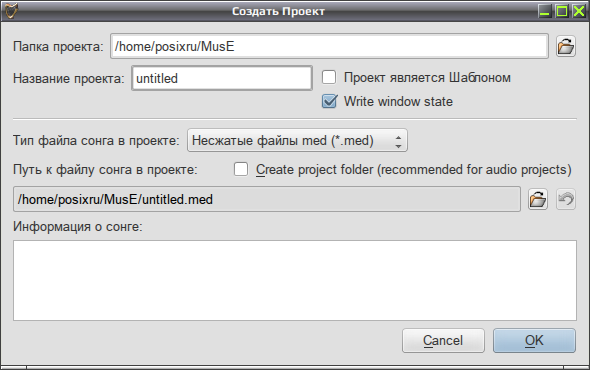The height and width of the screenshot is (370, 590).
Task: Focus the Папка проекта path field
Action: pyautogui.click(x=329, y=46)
